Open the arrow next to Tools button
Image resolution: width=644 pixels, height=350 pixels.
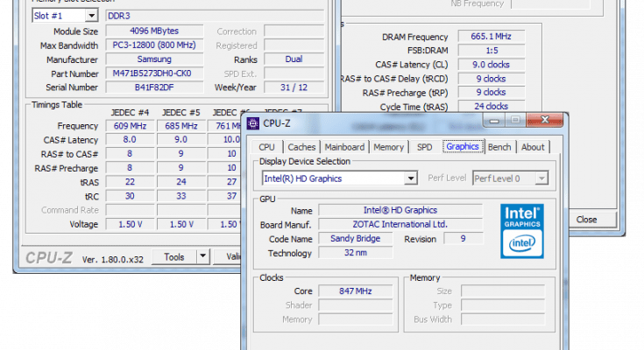[x=202, y=256]
